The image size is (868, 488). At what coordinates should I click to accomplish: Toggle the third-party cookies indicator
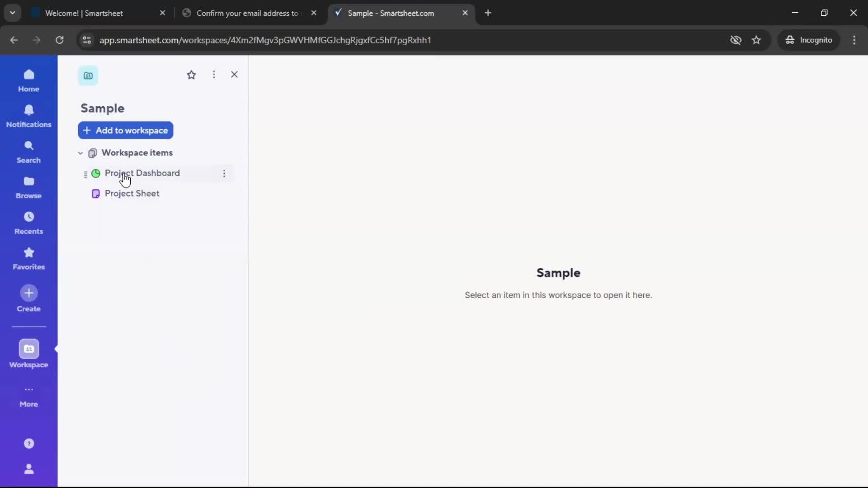(x=736, y=40)
